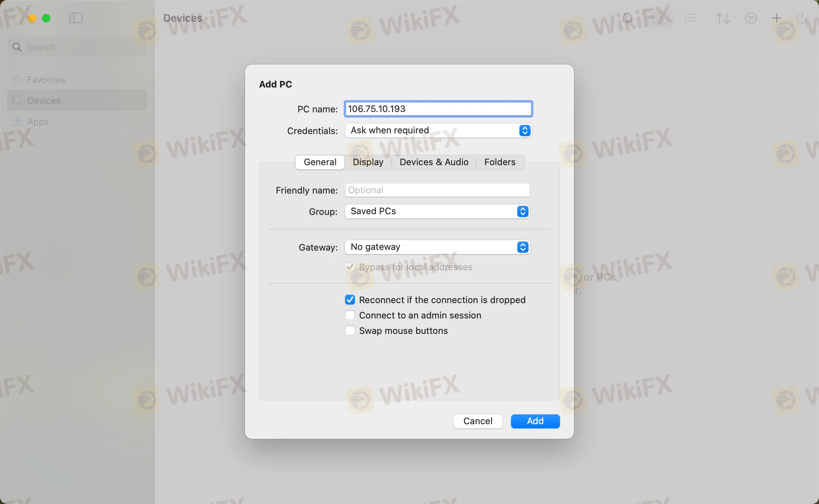Click the refresh icon in toolbar

(801, 18)
